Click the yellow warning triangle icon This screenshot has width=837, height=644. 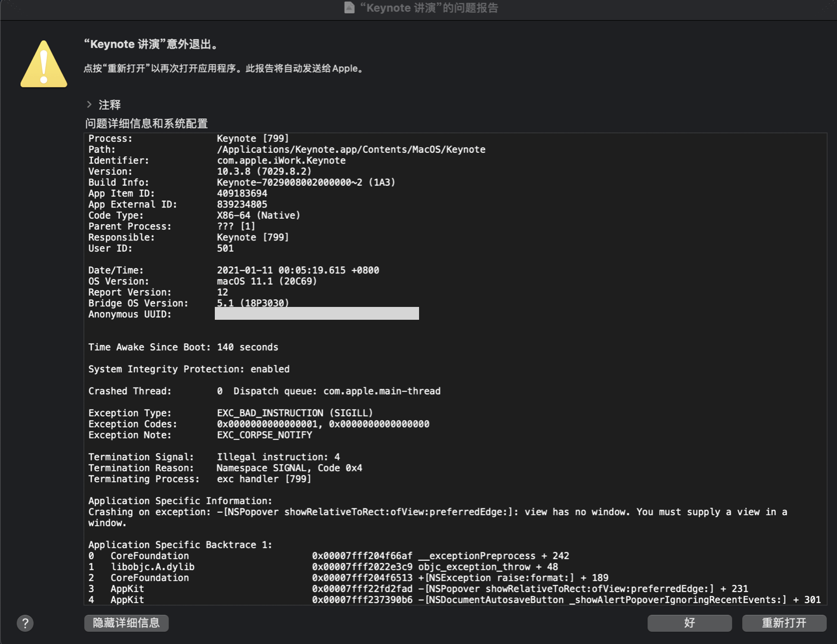pos(44,65)
